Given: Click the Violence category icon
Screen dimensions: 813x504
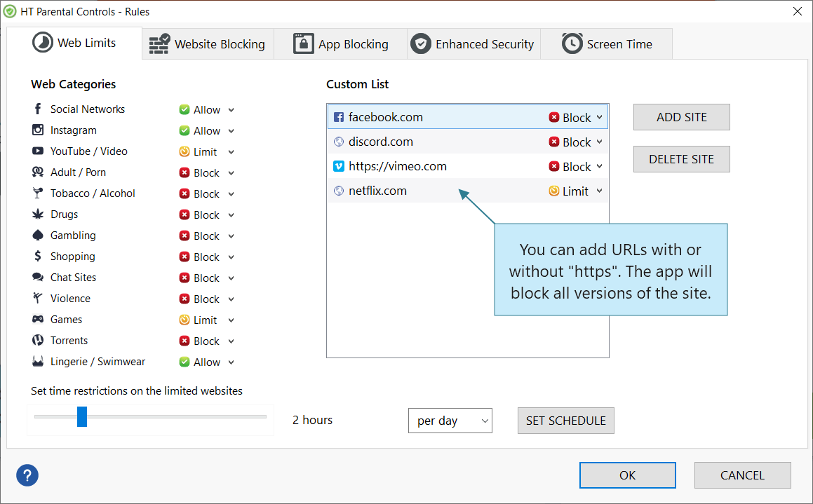Looking at the screenshot, I should (37, 298).
